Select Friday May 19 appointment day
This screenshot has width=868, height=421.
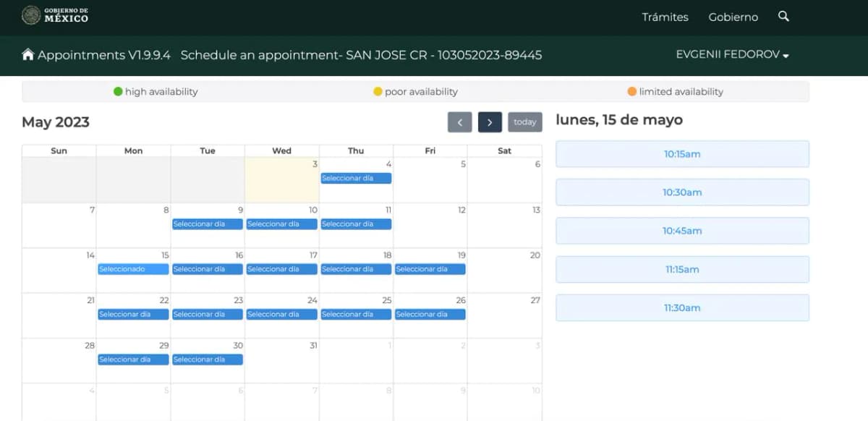[430, 269]
